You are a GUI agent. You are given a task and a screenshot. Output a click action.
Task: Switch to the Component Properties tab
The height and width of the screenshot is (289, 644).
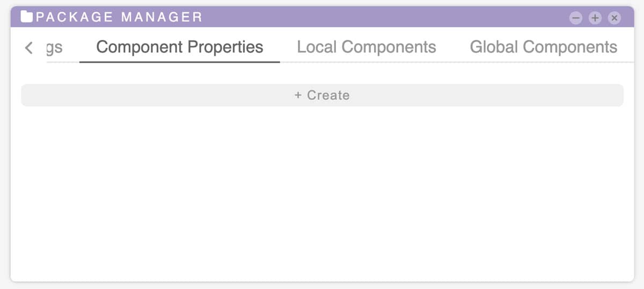(180, 47)
